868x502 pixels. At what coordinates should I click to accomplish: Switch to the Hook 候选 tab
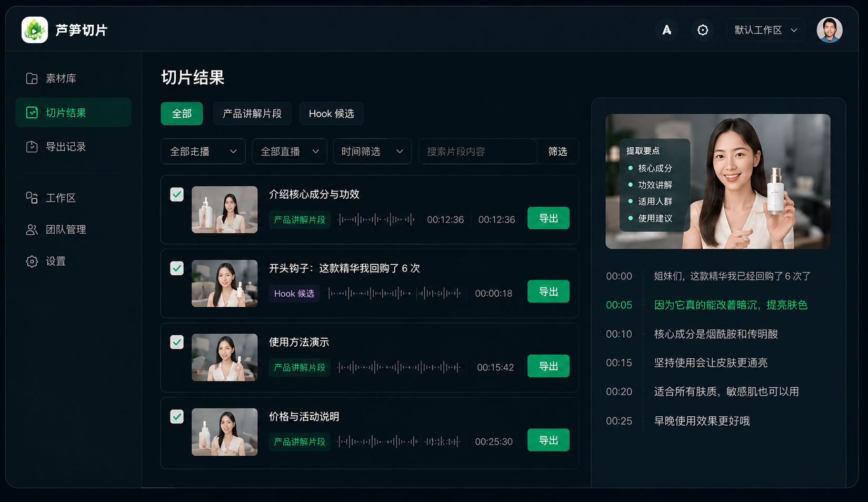pyautogui.click(x=331, y=114)
